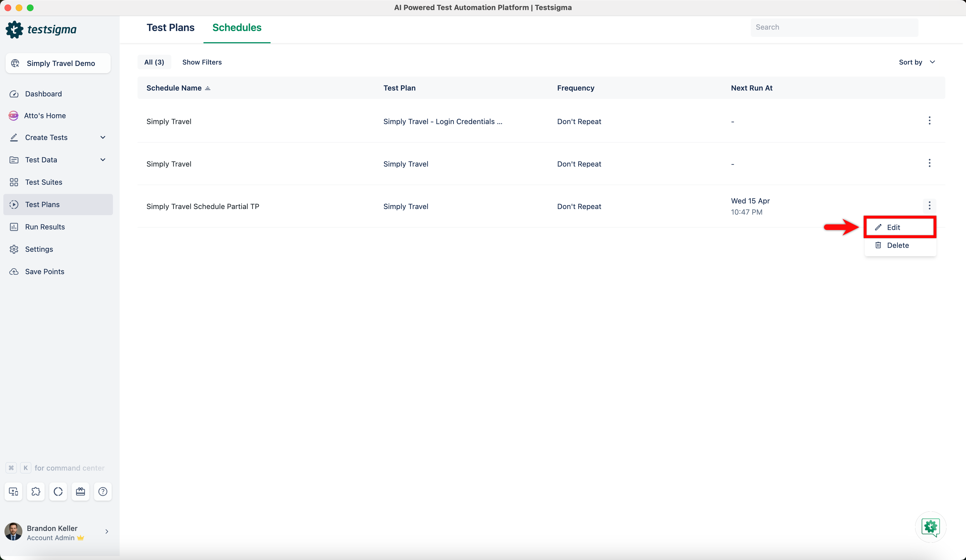
Task: Open the three-dot menu for Login Credentials row
Action: (x=929, y=121)
